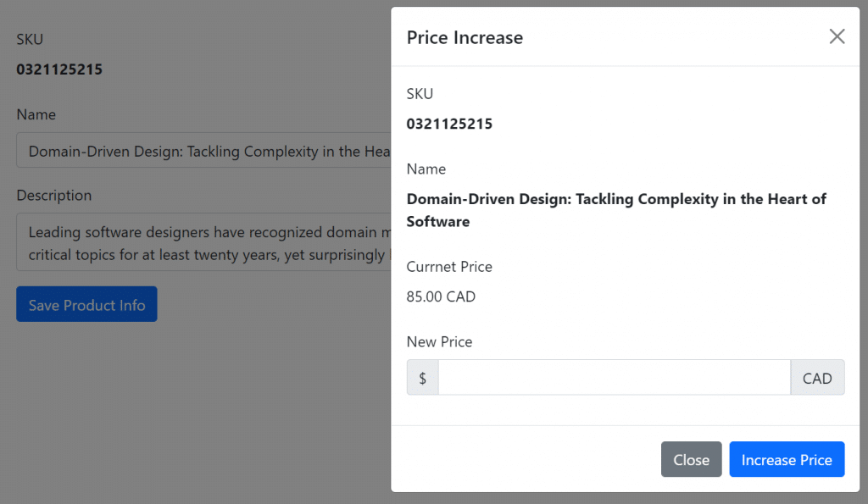Click the Currnet Price label

(449, 267)
